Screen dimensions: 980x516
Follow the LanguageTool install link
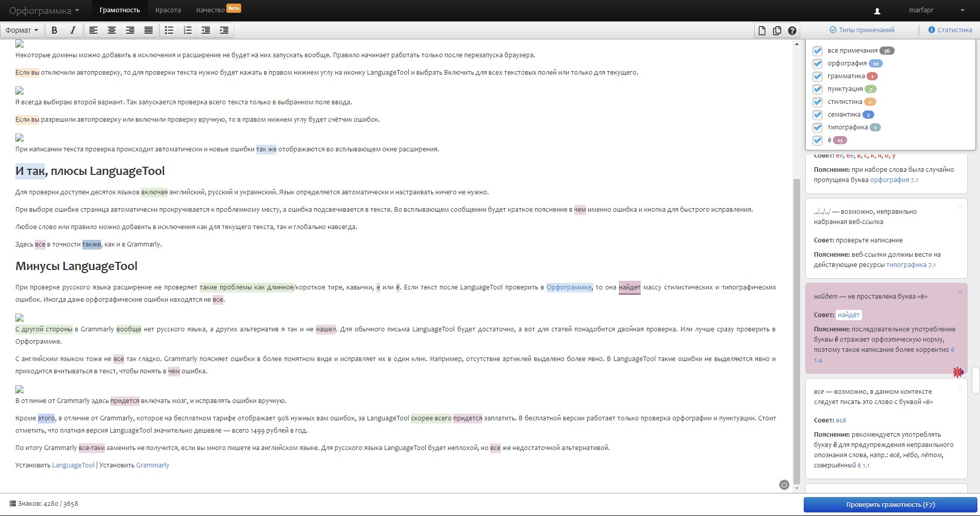pos(74,465)
